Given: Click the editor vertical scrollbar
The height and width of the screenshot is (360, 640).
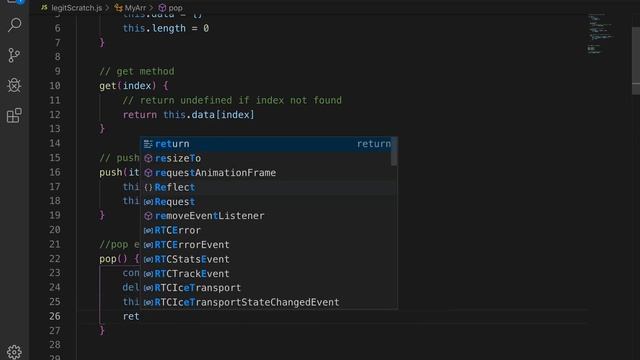Looking at the screenshot, I should pos(636,61).
